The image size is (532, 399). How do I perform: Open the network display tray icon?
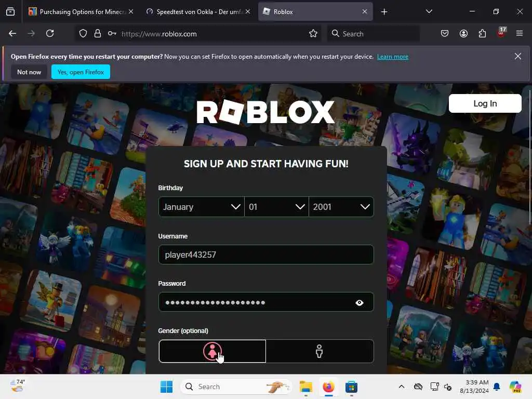click(x=434, y=387)
